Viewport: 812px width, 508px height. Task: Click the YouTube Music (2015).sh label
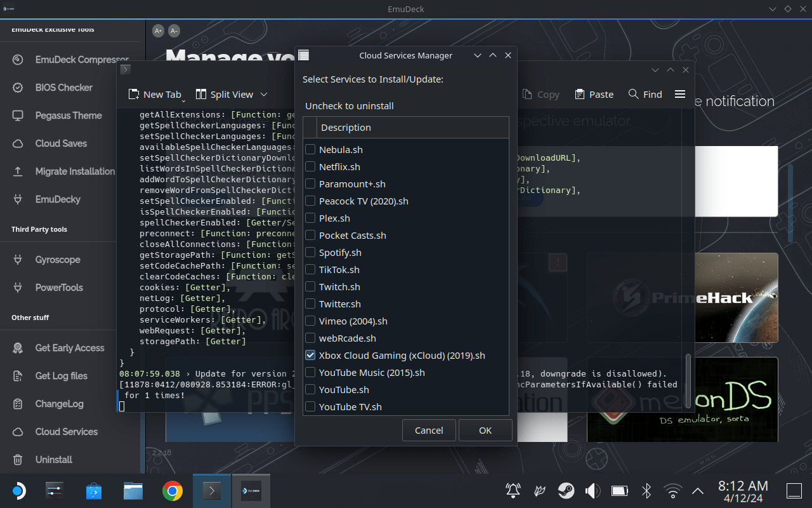click(x=372, y=372)
